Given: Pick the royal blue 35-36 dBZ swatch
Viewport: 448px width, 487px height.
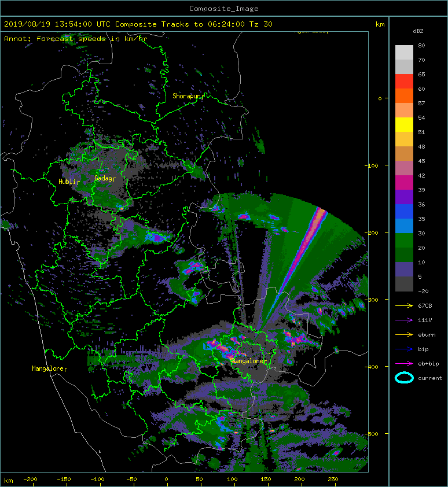Looking at the screenshot, I should 404,211.
